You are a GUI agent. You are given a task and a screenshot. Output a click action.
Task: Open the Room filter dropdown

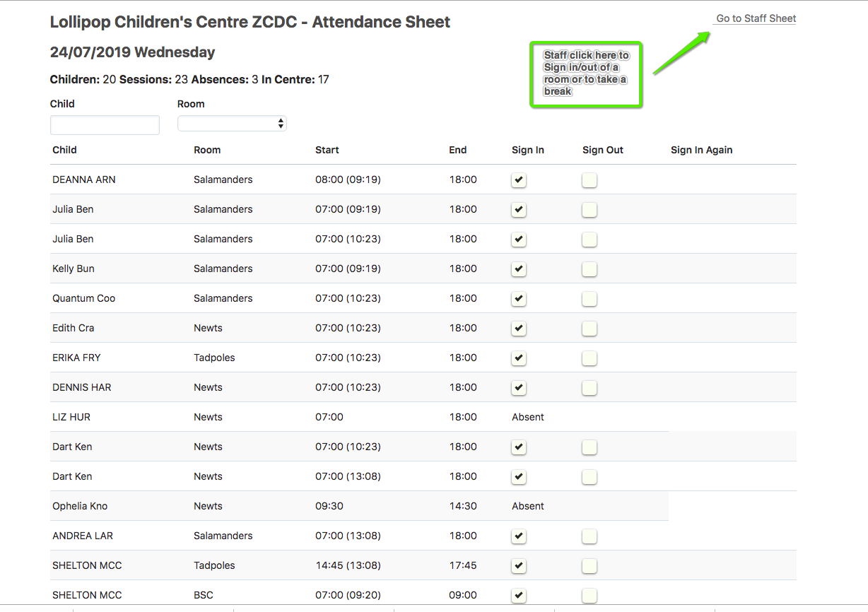(232, 124)
